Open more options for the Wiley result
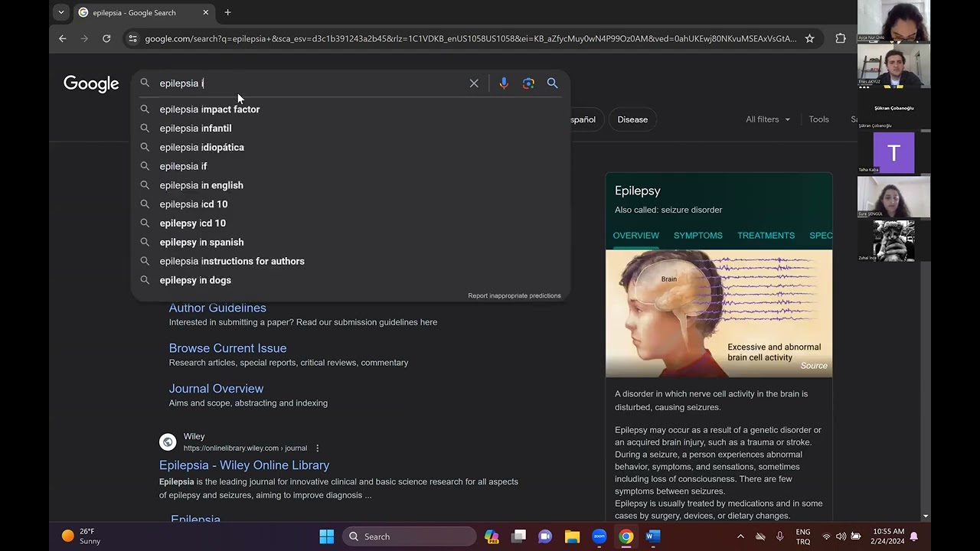The image size is (980, 551). coord(318,448)
